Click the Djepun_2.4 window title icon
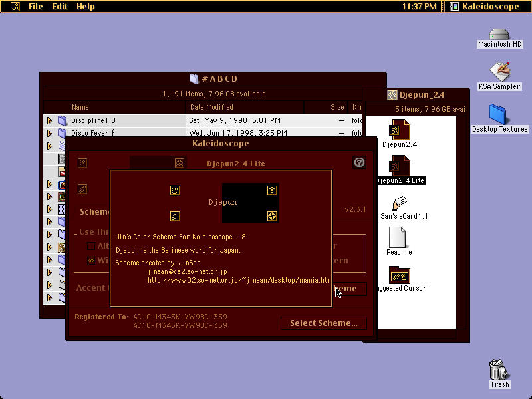 click(x=392, y=95)
